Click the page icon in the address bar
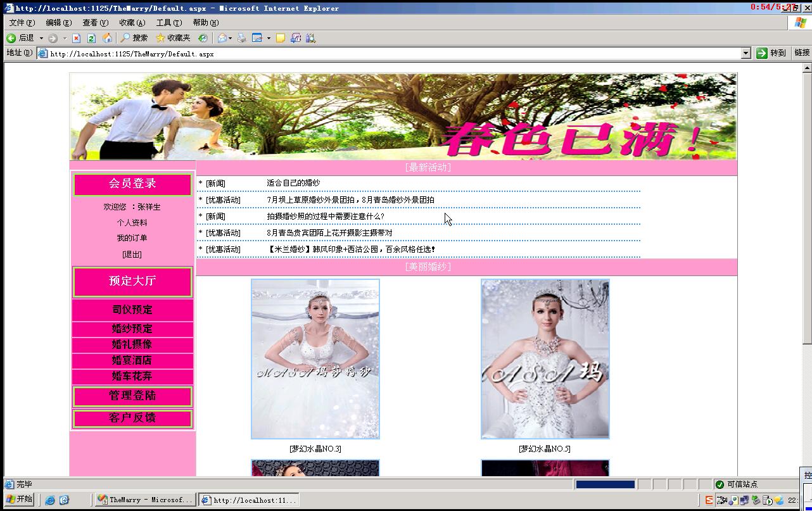Screen dimensions: 812x511 43,54
